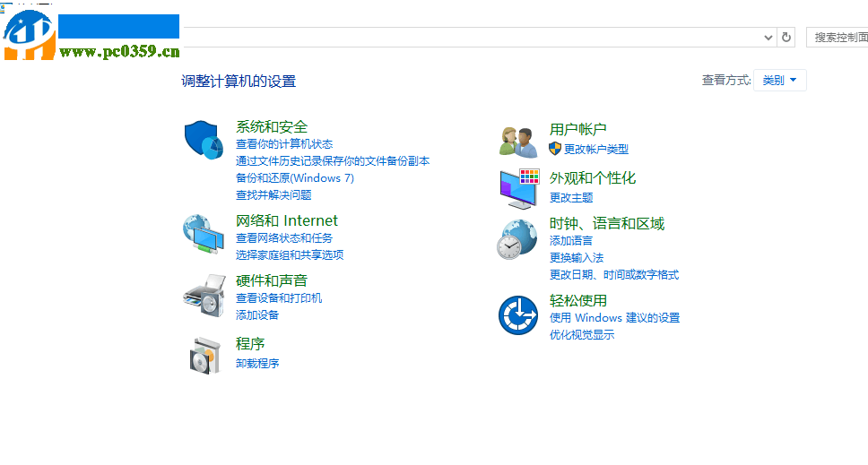Open the 轻松使用 heading

click(577, 301)
